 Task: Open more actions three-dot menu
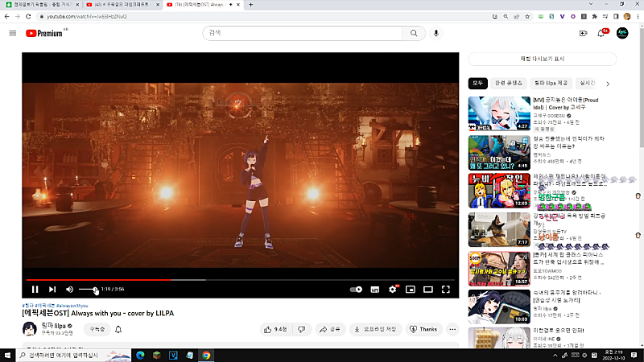pyautogui.click(x=452, y=329)
